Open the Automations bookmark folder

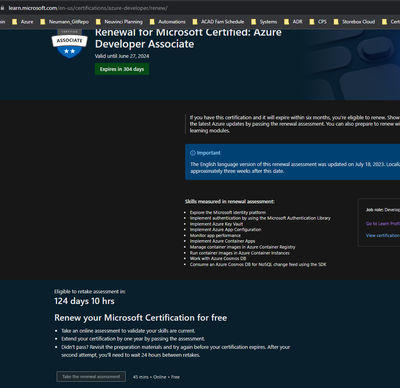pyautogui.click(x=168, y=22)
